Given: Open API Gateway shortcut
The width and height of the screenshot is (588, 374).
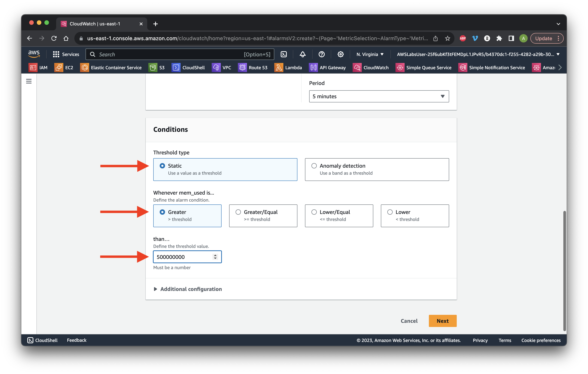Looking at the screenshot, I should pyautogui.click(x=327, y=68).
